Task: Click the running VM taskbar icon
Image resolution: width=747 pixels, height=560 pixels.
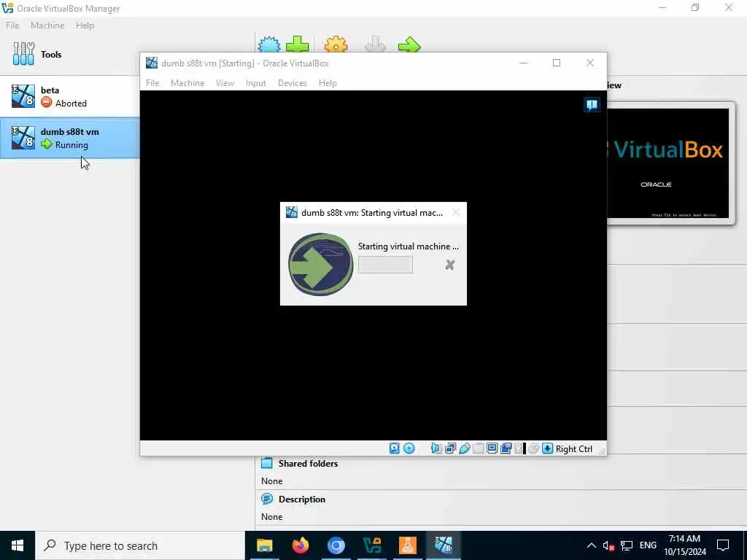Action: (443, 545)
